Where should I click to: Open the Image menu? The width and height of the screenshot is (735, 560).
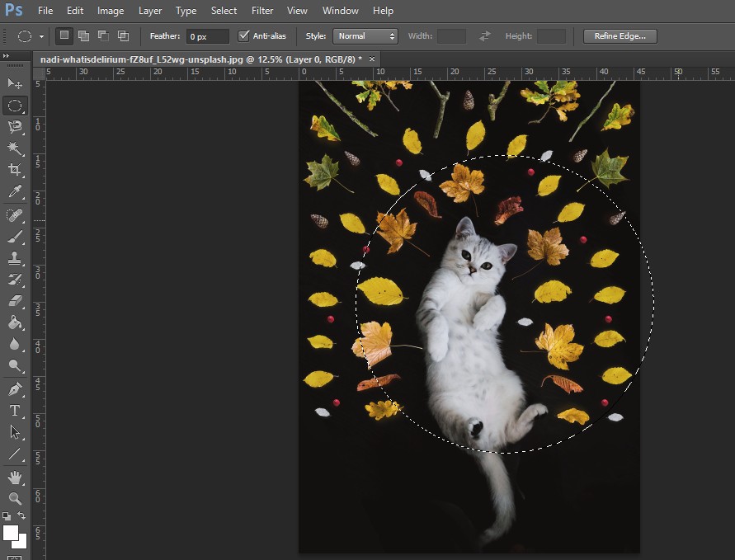tap(111, 11)
